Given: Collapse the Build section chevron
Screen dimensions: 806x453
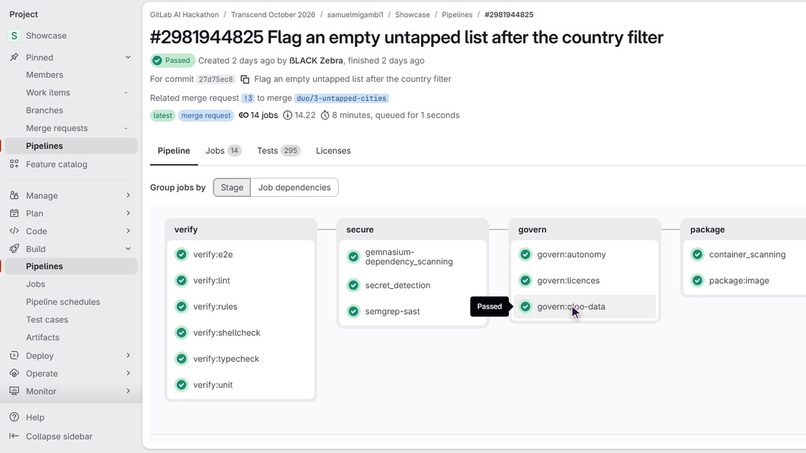Looking at the screenshot, I should [128, 248].
